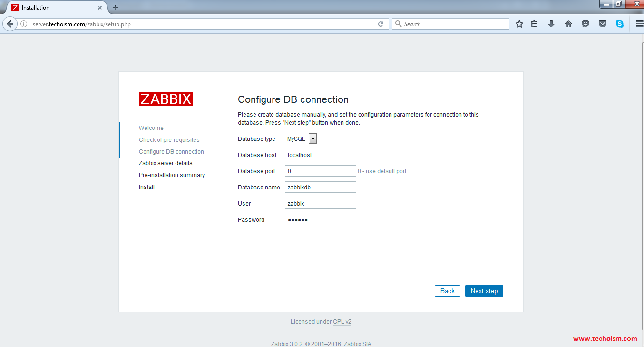The image size is (644, 347).
Task: Click the Database type label
Action: point(256,139)
